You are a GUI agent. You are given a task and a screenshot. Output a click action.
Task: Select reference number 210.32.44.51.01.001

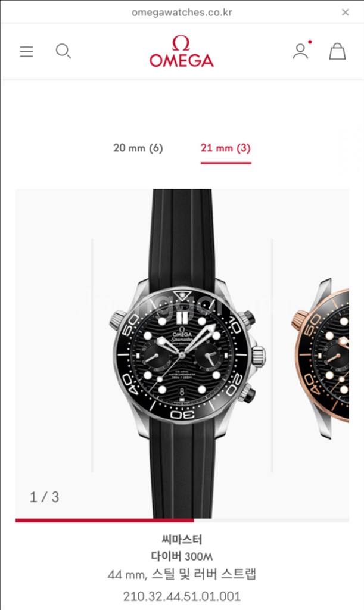pos(182,596)
